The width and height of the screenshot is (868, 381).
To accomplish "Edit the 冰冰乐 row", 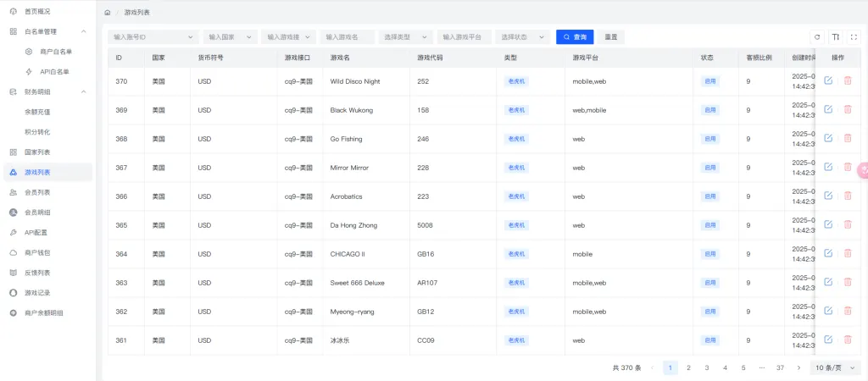I will point(828,340).
